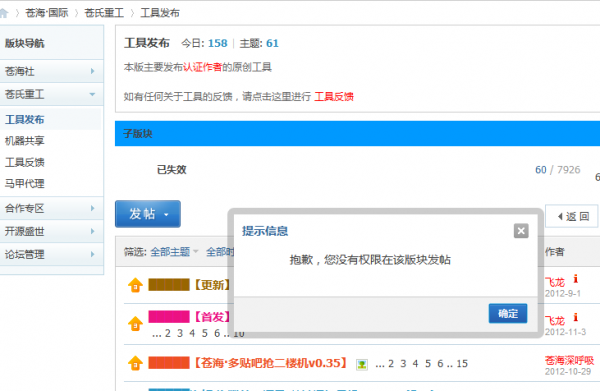The width and height of the screenshot is (600, 391).
Task: Expand the 合作专区 sidebar section
Action: [52, 208]
